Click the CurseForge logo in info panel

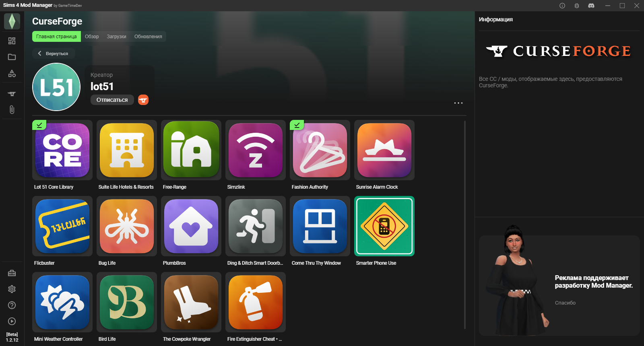point(558,51)
